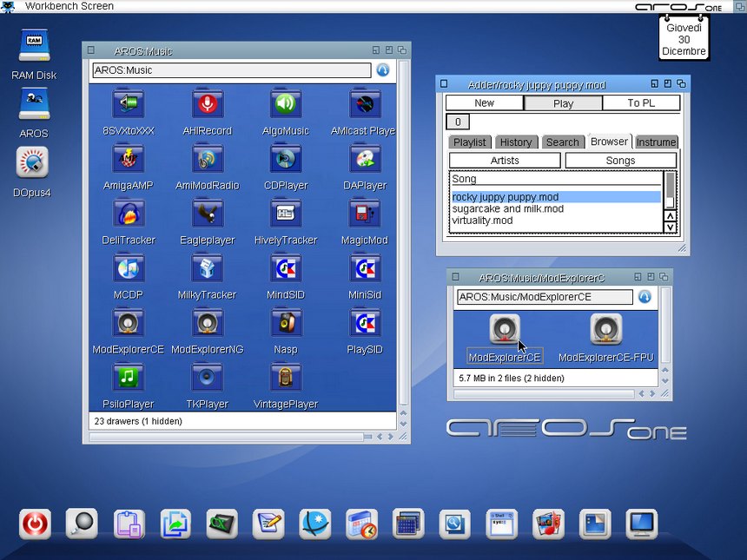Launch the ModExplorerCE-FPU program icon
This screenshot has width=747, height=560.
605,329
